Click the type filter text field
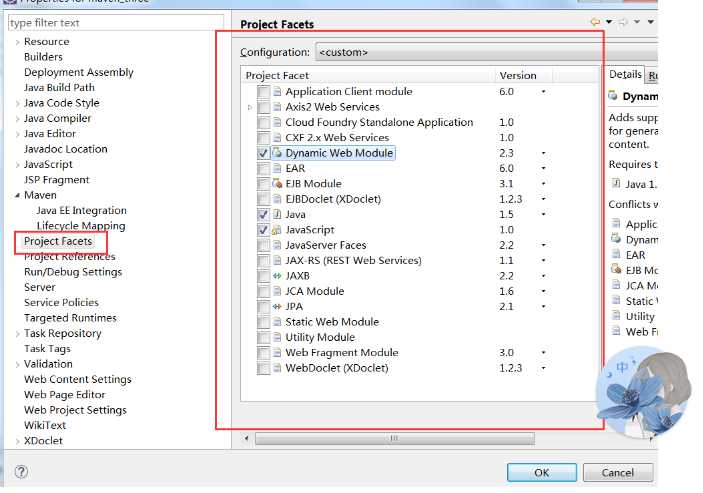 click(116, 23)
